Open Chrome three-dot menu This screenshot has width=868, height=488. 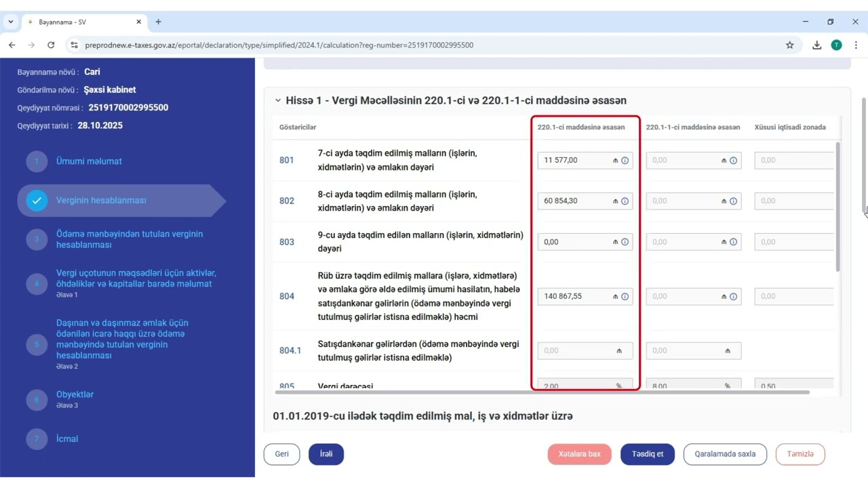[856, 45]
